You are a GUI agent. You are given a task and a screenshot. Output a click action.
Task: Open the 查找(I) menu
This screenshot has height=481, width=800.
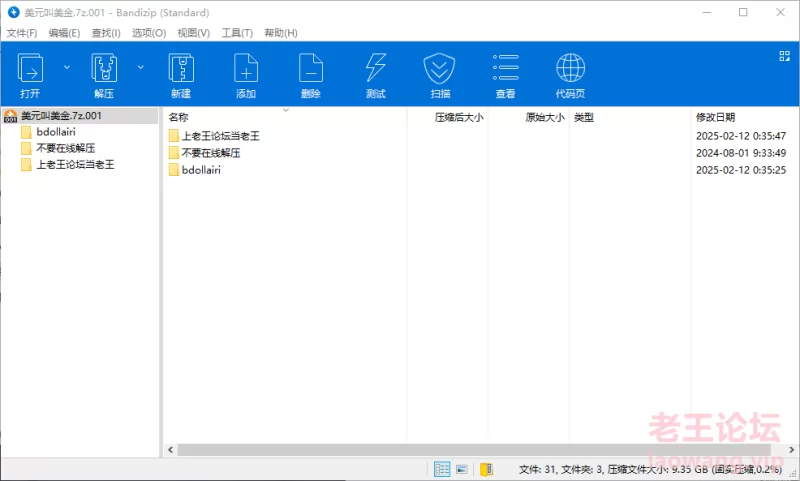pos(106,33)
